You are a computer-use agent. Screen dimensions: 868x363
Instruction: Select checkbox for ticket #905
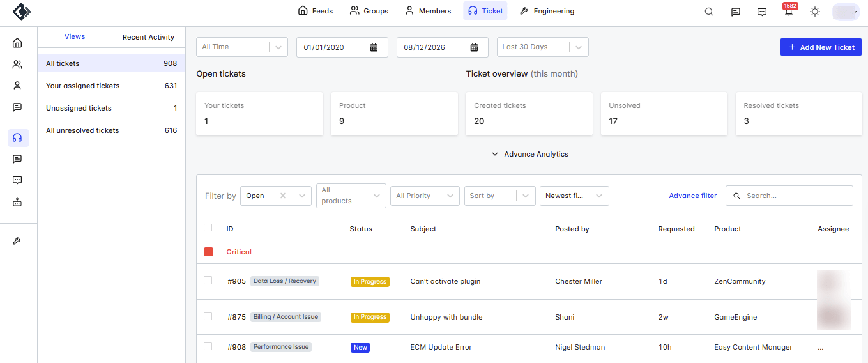(208, 280)
